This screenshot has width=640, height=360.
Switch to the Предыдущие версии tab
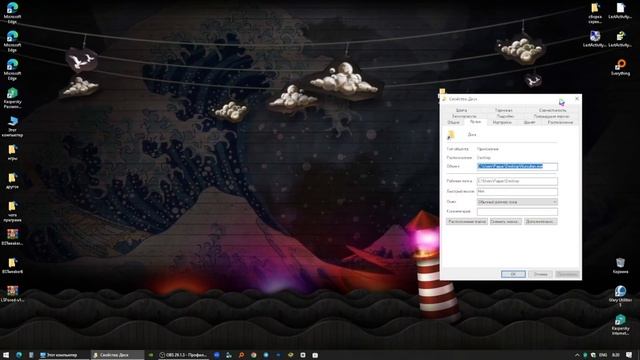(551, 116)
